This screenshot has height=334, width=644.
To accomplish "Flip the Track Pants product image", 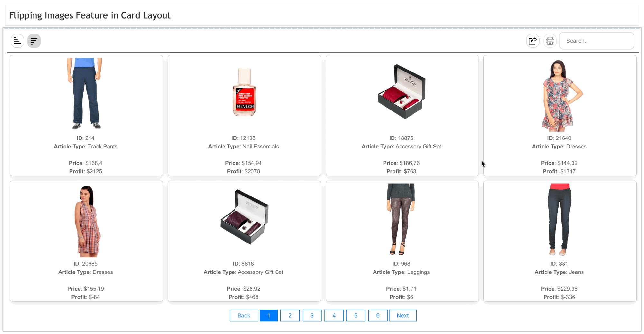I will [85, 93].
